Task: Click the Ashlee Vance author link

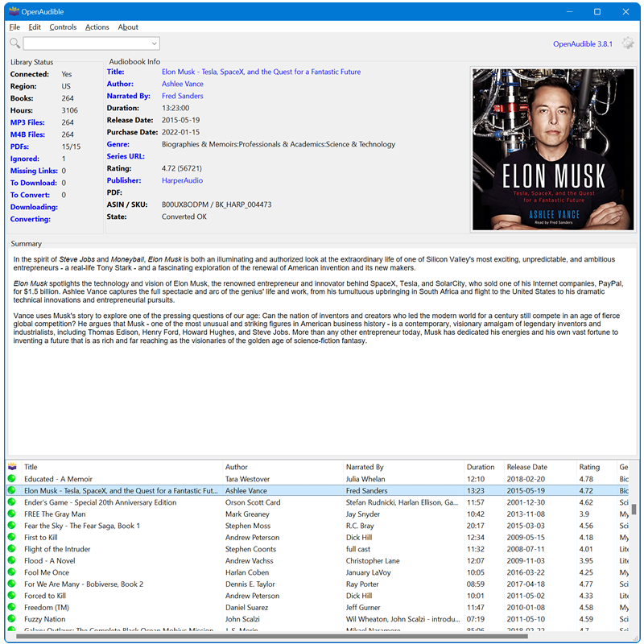Action: click(183, 84)
